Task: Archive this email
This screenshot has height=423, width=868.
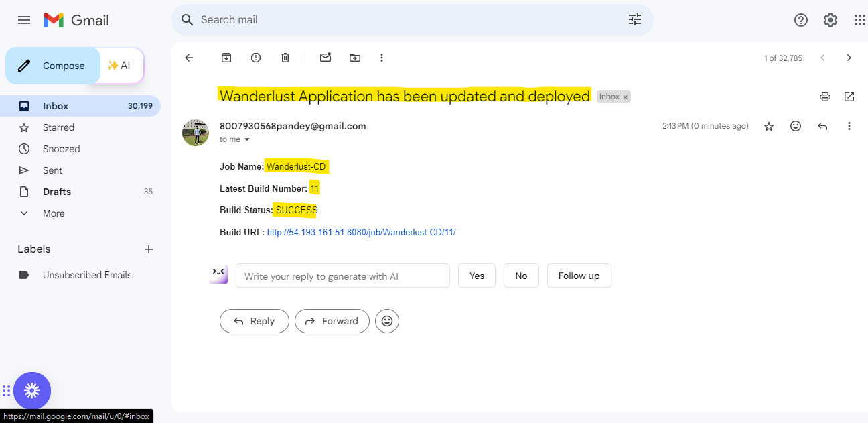Action: point(226,58)
